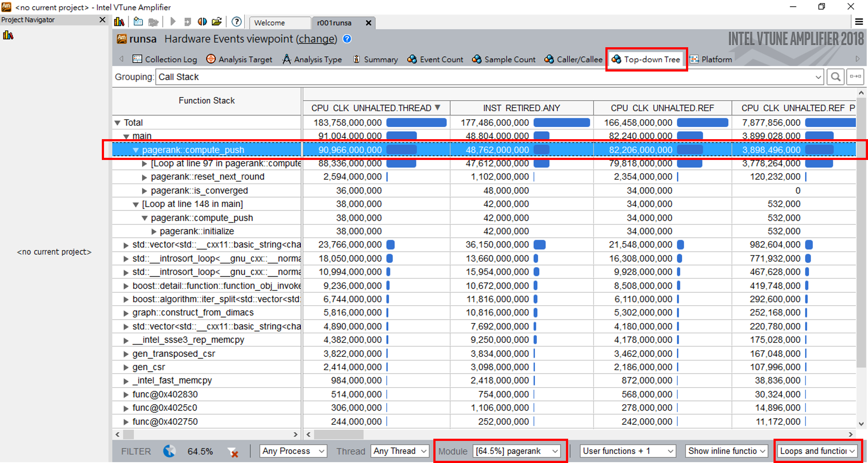This screenshot has height=463, width=868.
Task: Close the Project Navigator panel
Action: (102, 20)
